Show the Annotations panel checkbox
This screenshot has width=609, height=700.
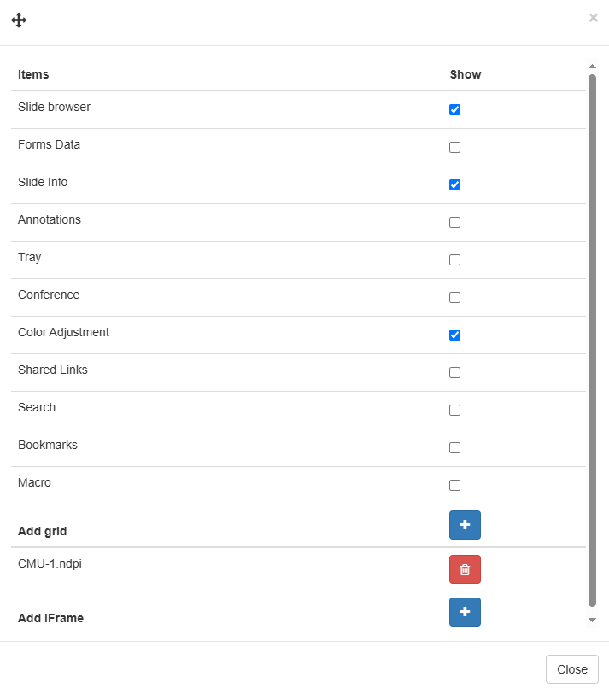[455, 223]
